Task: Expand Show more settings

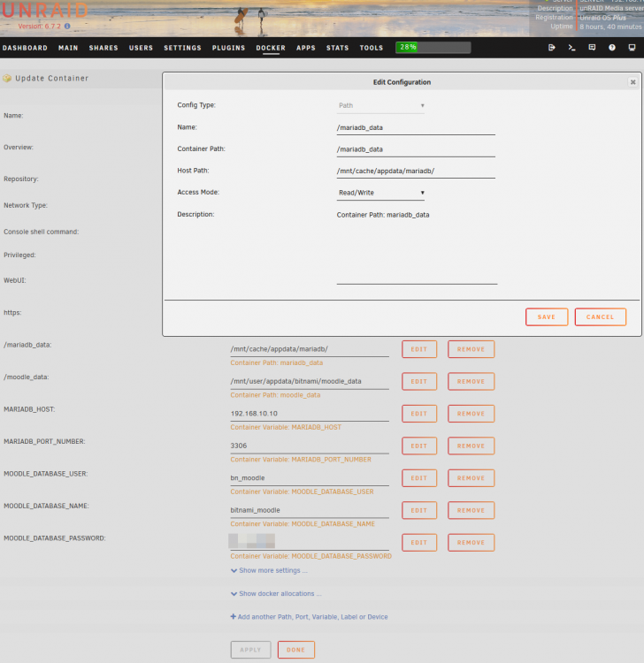Action: [x=269, y=570]
